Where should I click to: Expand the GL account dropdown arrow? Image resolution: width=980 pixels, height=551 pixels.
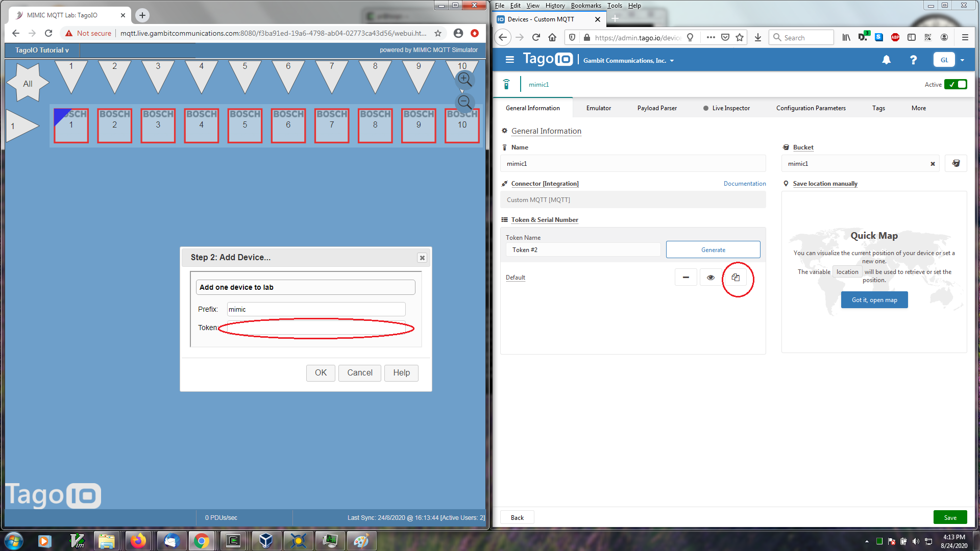coord(962,60)
